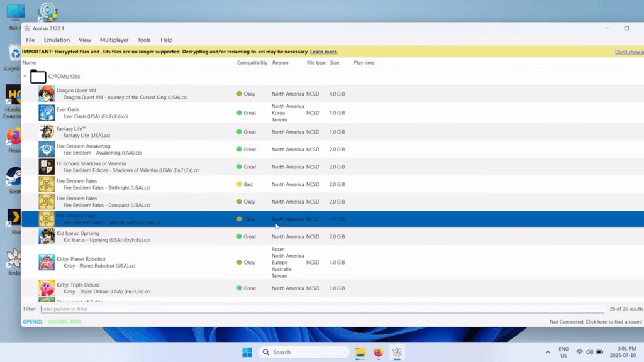Select Kid Icarus Uprising game icon
Viewport: 644px width, 362px height.
[x=47, y=236]
